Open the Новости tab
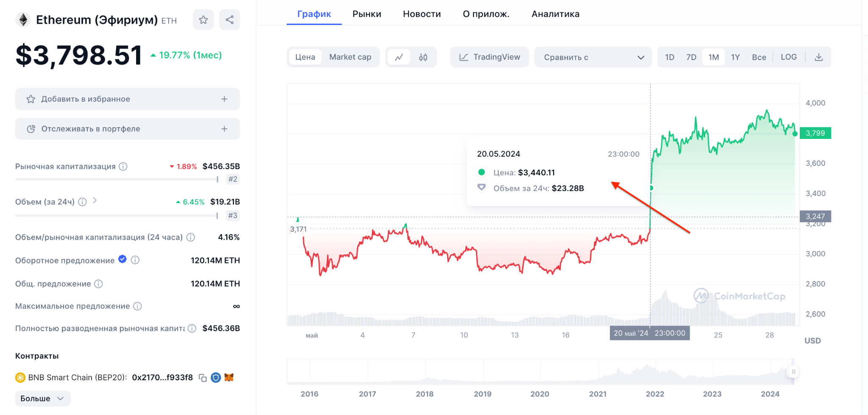The image size is (868, 415). 422,14
